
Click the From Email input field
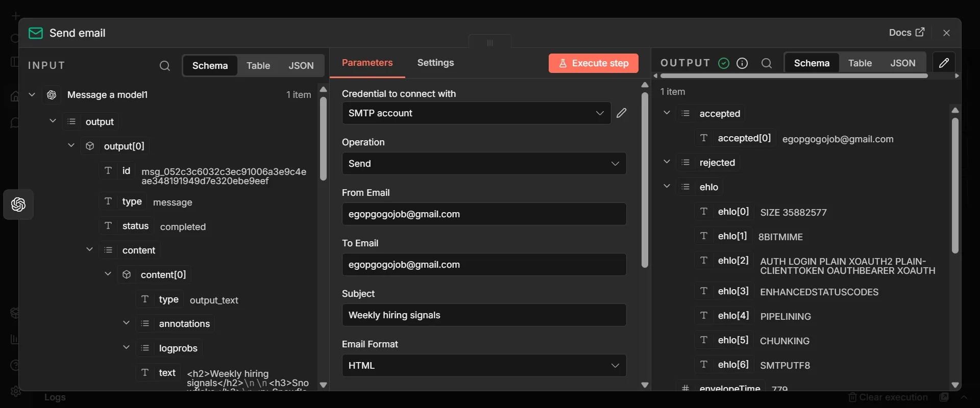(484, 214)
